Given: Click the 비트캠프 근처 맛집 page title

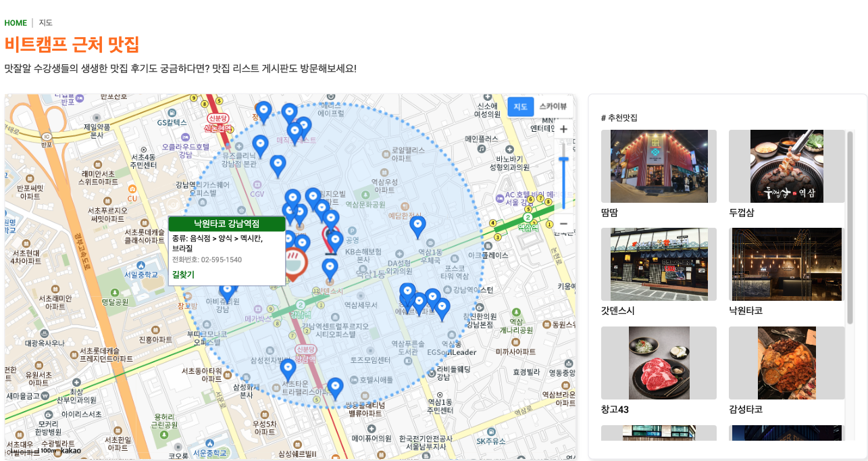Looking at the screenshot, I should 72,45.
